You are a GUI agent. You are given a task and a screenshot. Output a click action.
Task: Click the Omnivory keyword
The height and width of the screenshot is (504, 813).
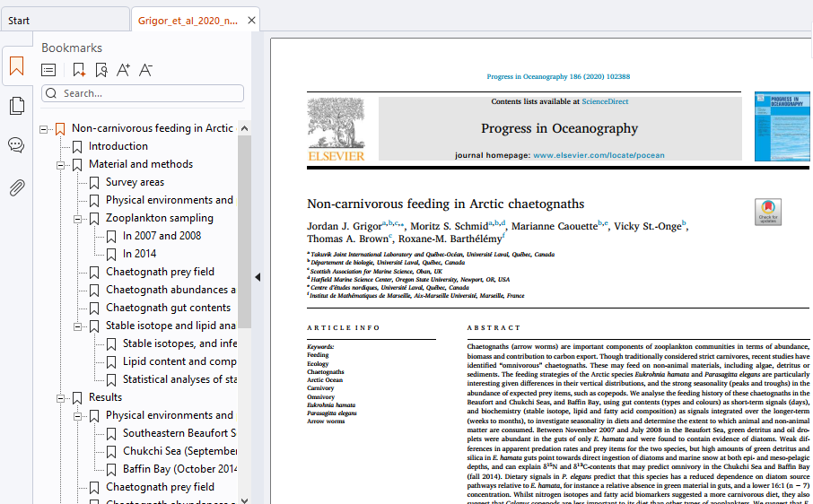pos(320,396)
